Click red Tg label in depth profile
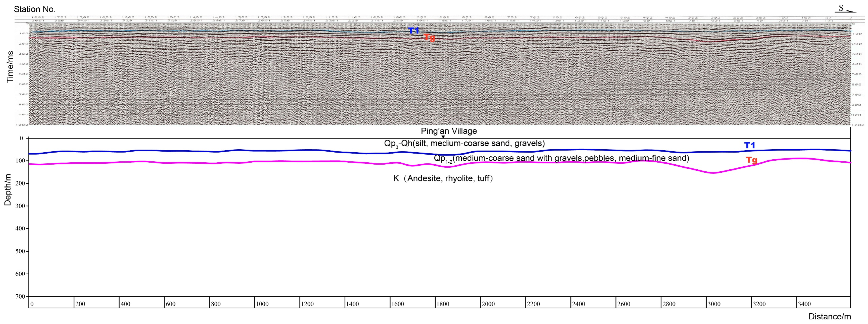868x324 pixels. (x=751, y=160)
